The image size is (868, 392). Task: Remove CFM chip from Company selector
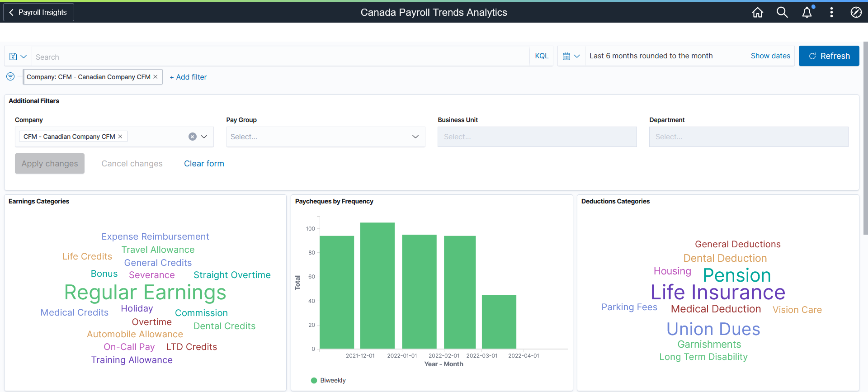pos(120,137)
